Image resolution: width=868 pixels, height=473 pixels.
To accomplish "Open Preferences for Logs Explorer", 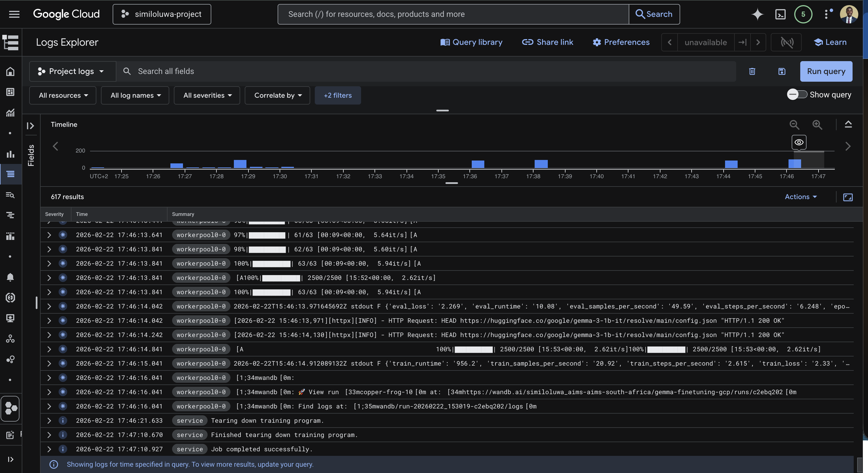I will pos(621,42).
